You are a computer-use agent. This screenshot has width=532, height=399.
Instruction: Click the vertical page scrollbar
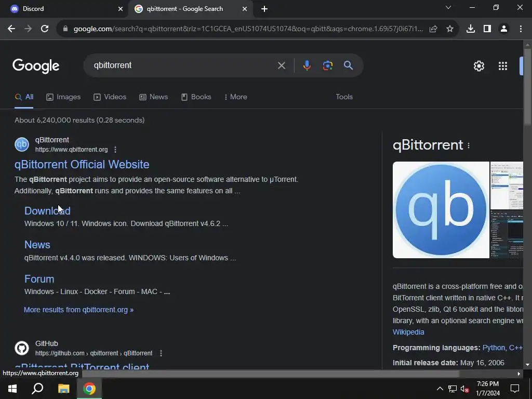pyautogui.click(x=528, y=87)
